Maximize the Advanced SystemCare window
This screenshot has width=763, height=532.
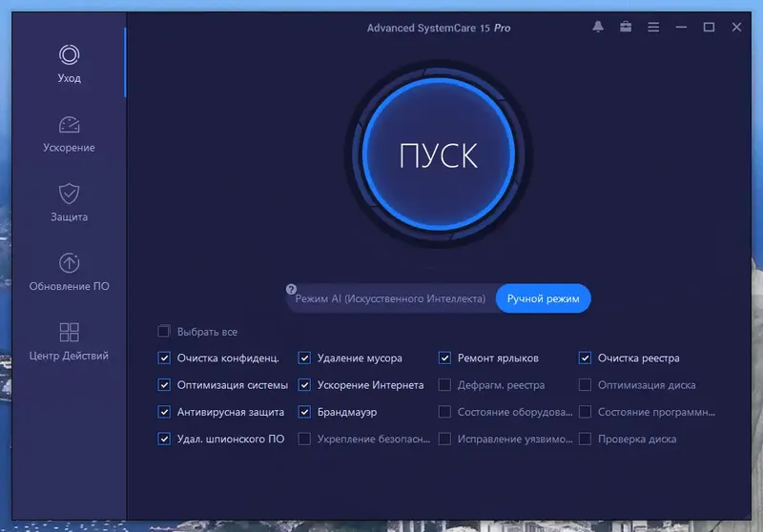[x=709, y=28]
